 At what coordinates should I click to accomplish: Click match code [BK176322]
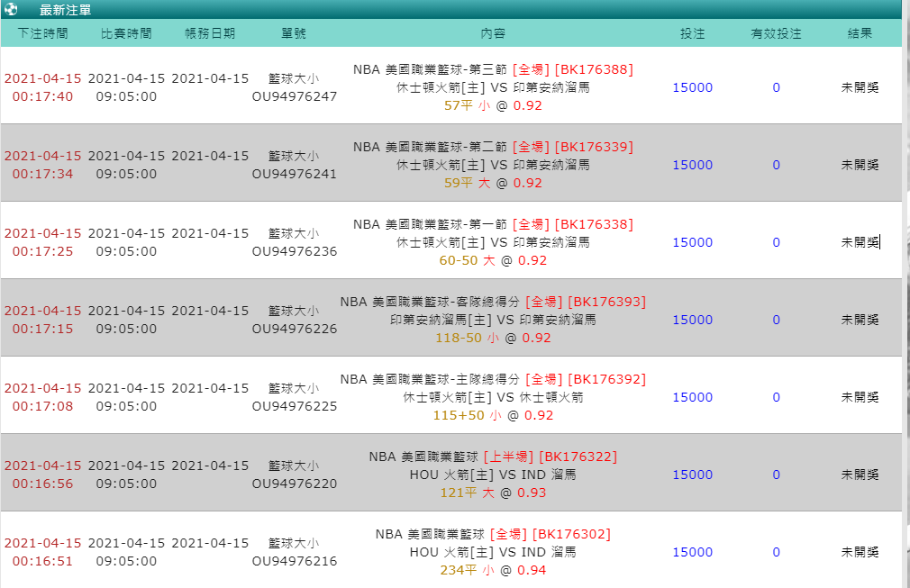(578, 457)
